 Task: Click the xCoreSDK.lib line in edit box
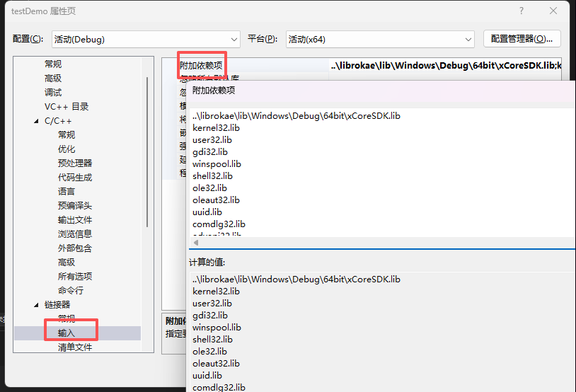(296, 115)
